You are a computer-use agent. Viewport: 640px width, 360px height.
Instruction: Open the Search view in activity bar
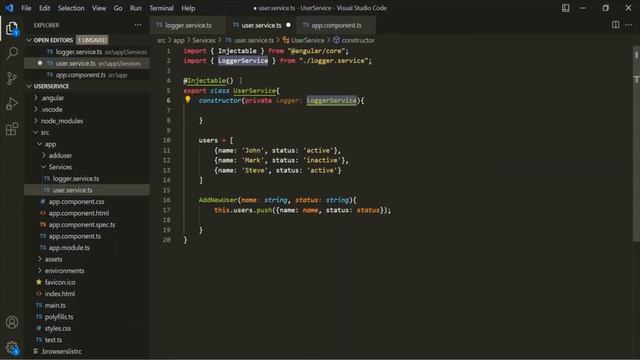pyautogui.click(x=12, y=53)
